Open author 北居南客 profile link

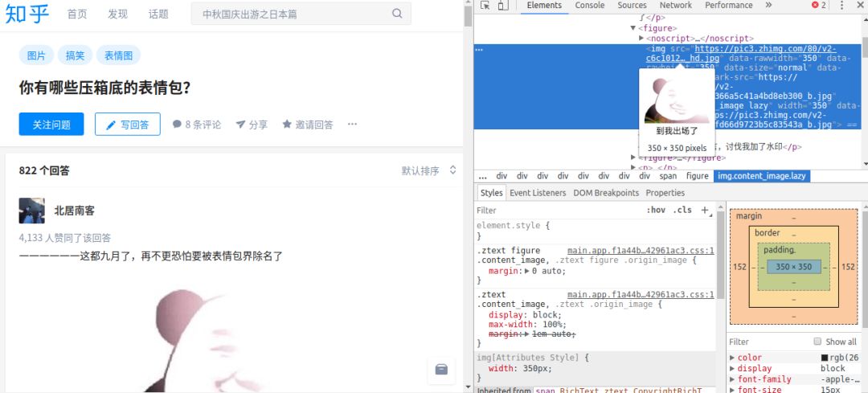[x=74, y=211]
